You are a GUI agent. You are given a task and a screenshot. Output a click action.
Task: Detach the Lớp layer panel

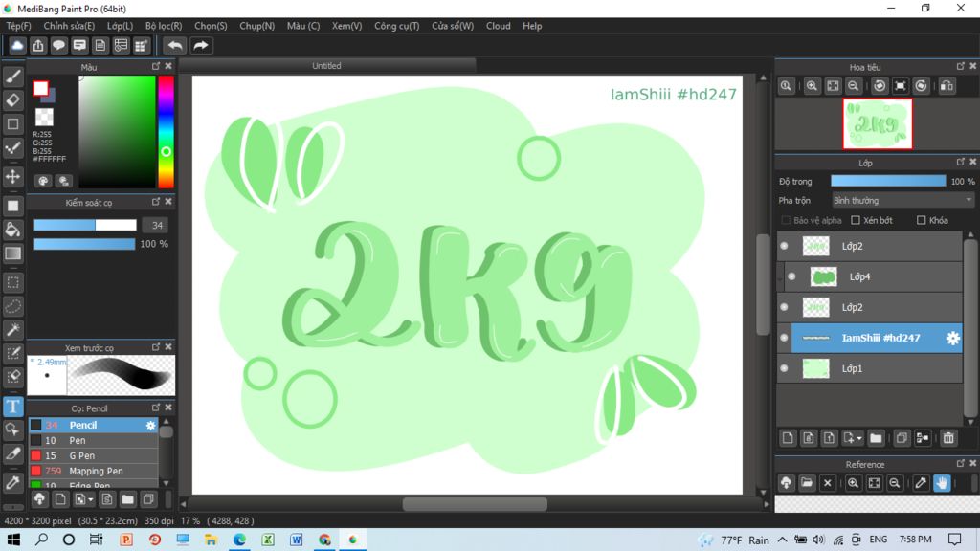pos(961,162)
